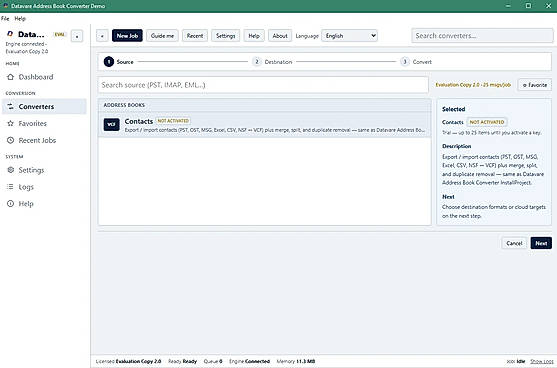Click the Guide me button
Image resolution: width=557 pixels, height=368 pixels.
click(x=162, y=36)
